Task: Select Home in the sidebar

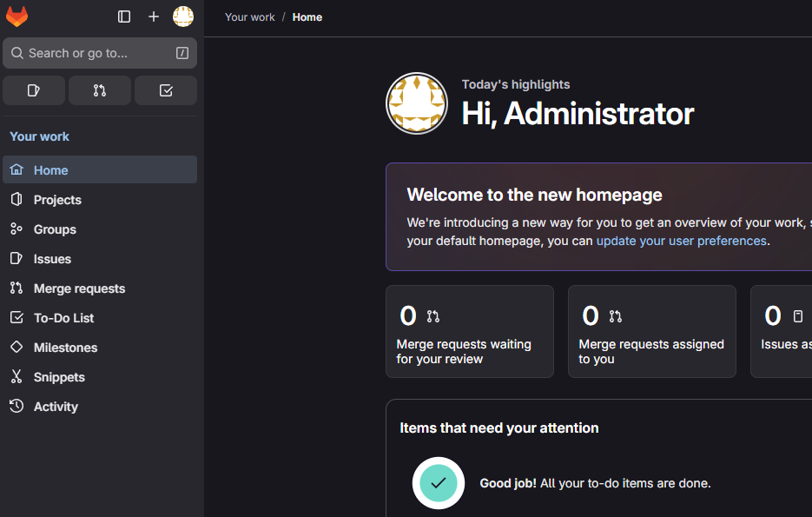Action: click(100, 170)
